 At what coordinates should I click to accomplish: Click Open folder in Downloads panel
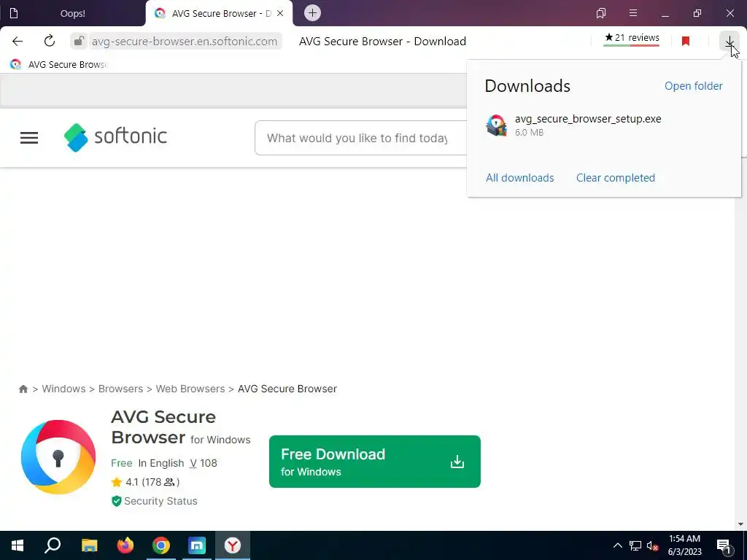[694, 86]
